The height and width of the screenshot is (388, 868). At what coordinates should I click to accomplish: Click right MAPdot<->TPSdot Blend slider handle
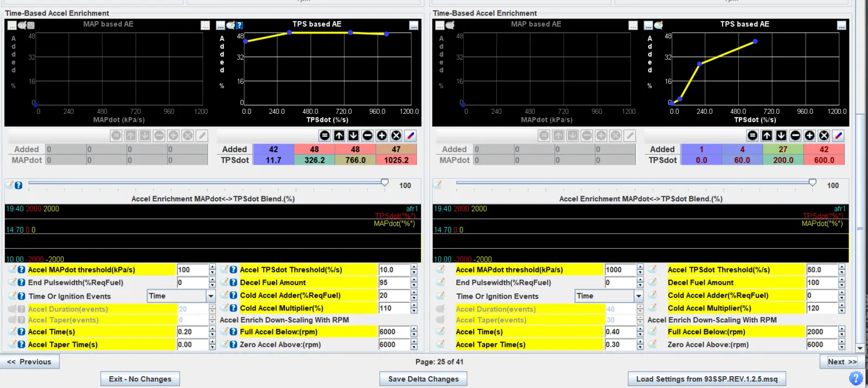[813, 183]
